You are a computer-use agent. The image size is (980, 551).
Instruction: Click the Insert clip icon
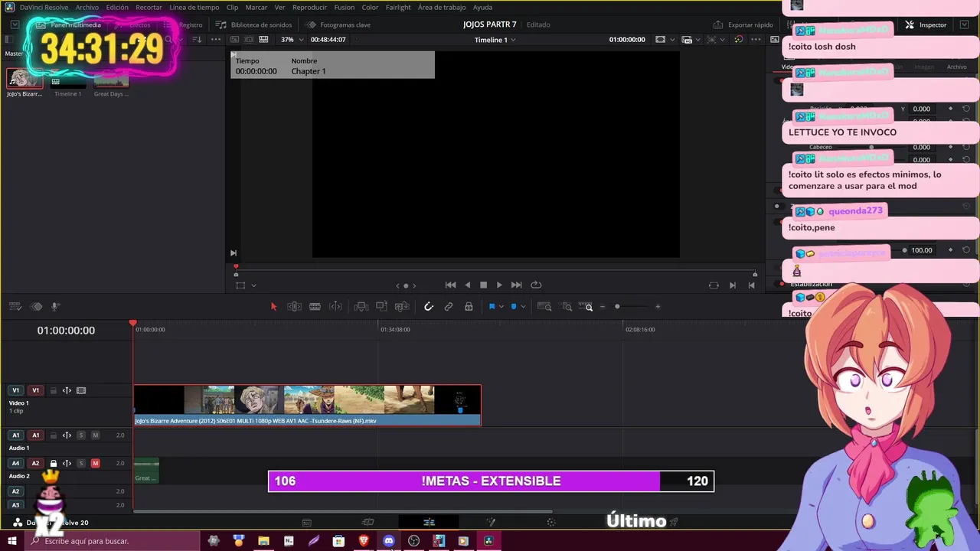(361, 307)
